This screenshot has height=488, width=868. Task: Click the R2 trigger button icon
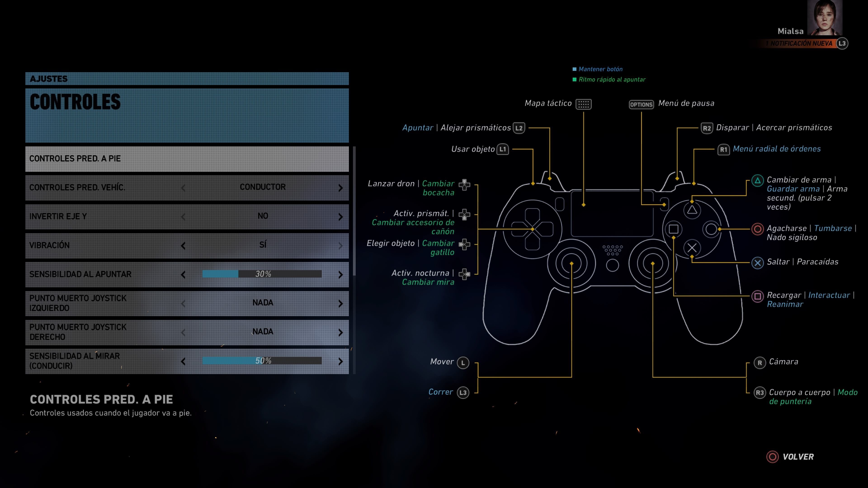707,128
